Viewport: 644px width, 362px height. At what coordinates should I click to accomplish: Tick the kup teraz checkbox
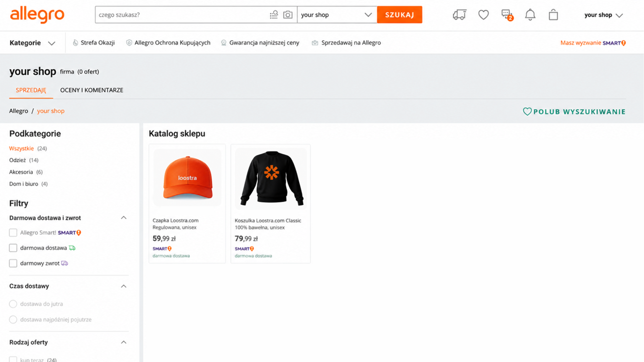(x=13, y=359)
